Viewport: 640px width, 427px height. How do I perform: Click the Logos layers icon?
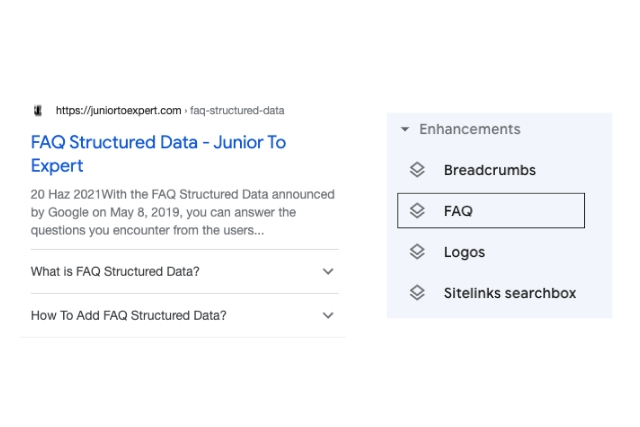pos(418,252)
